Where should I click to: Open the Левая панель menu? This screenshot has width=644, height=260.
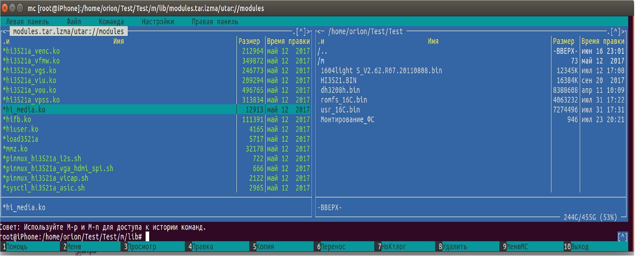tap(27, 22)
